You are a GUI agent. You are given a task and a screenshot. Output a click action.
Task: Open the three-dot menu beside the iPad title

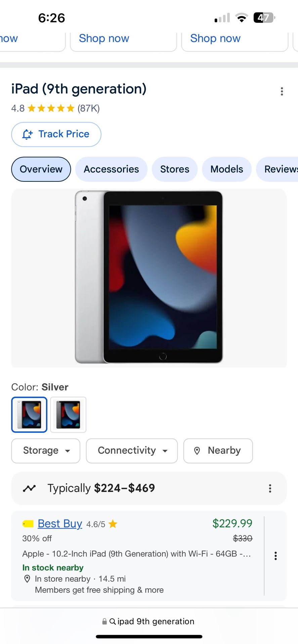(282, 91)
